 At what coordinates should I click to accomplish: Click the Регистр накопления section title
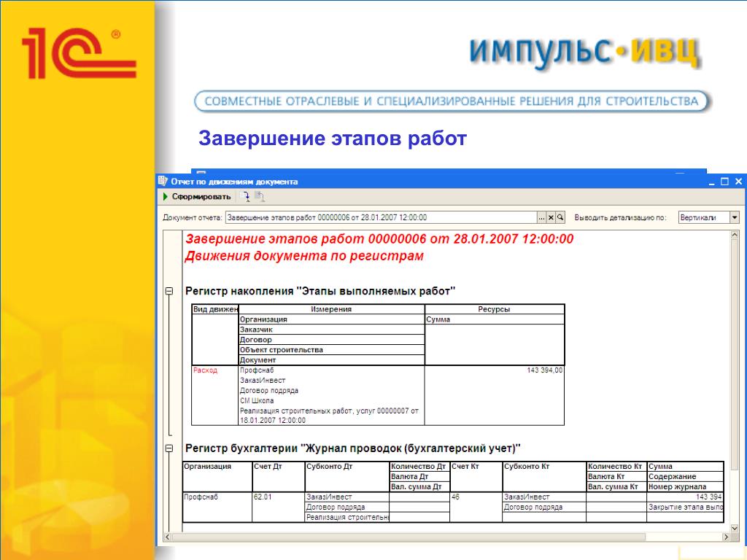click(x=320, y=291)
